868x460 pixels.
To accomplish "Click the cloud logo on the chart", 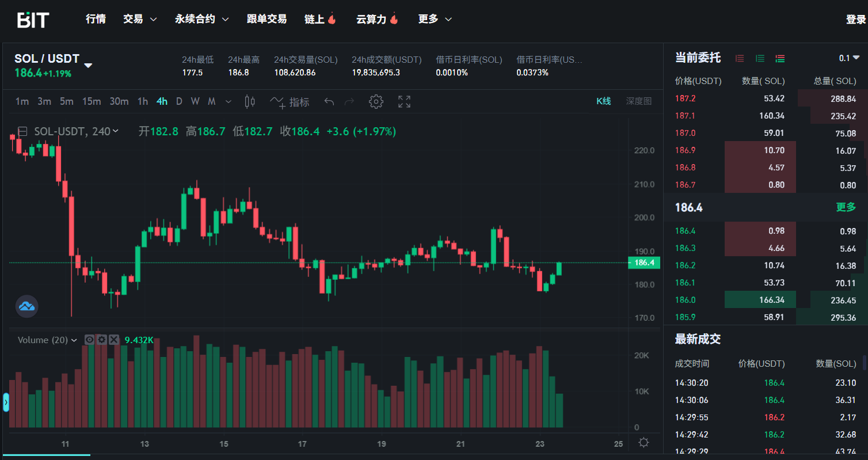I will (x=27, y=306).
